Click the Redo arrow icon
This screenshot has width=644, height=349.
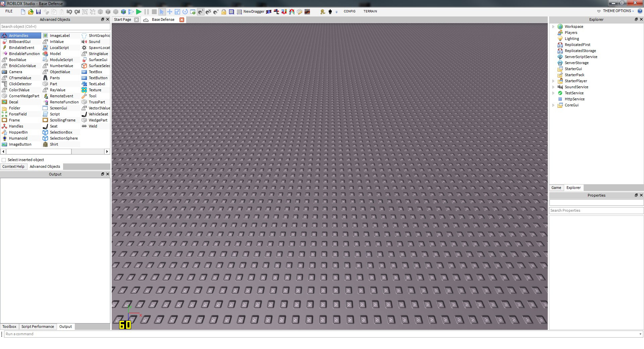click(77, 12)
